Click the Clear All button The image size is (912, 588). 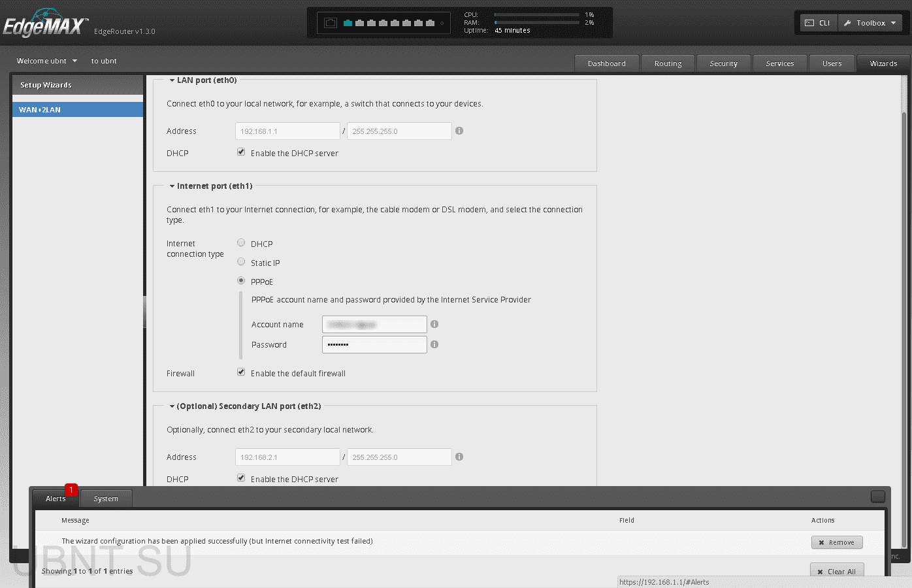tap(837, 570)
